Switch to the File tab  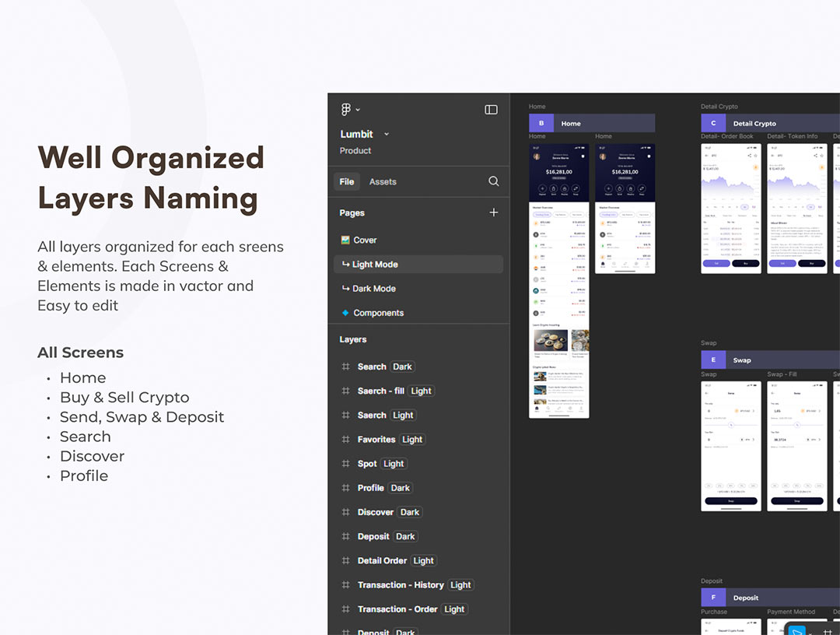coord(347,181)
